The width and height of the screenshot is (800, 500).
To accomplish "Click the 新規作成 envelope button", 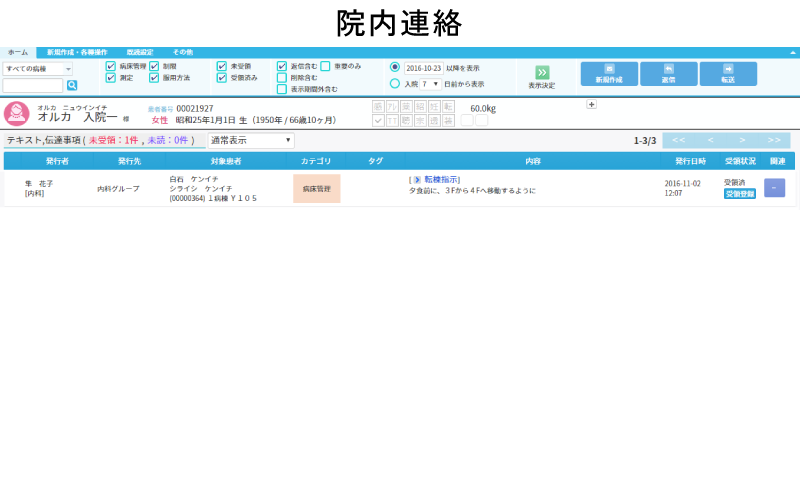I will coord(608,73).
